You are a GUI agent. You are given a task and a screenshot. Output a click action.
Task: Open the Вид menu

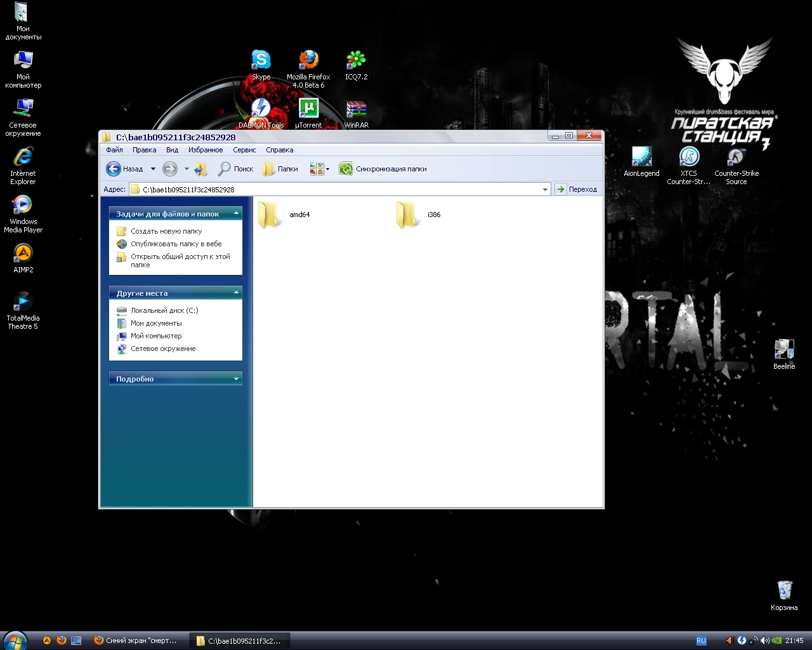click(x=173, y=150)
